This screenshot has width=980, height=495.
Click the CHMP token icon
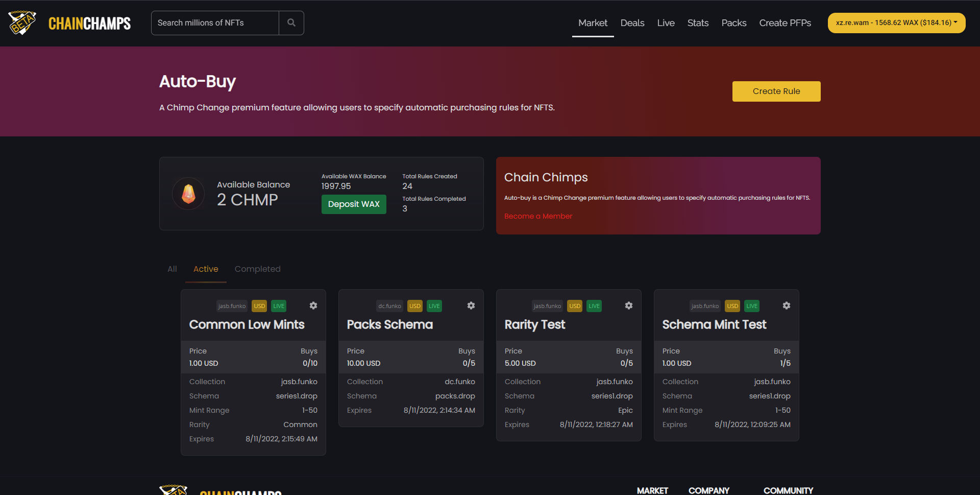tap(188, 194)
